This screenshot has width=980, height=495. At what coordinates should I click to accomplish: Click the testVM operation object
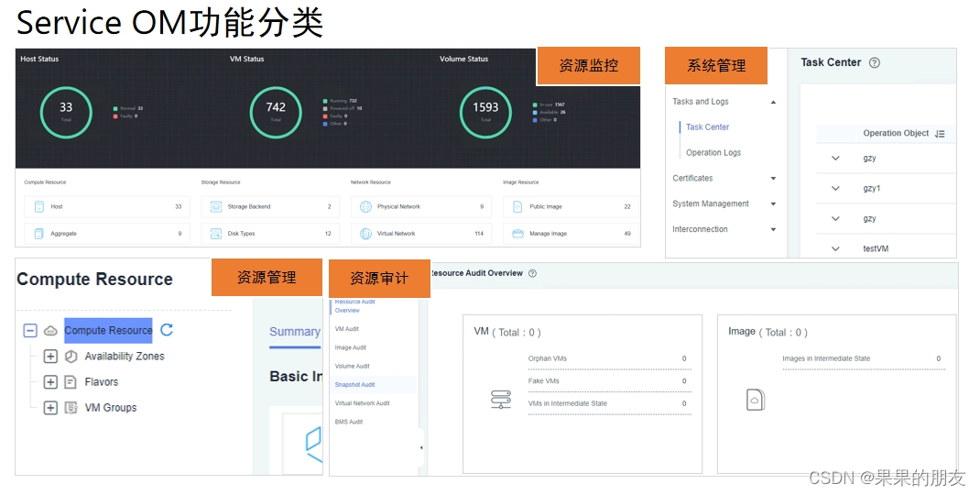click(x=876, y=248)
